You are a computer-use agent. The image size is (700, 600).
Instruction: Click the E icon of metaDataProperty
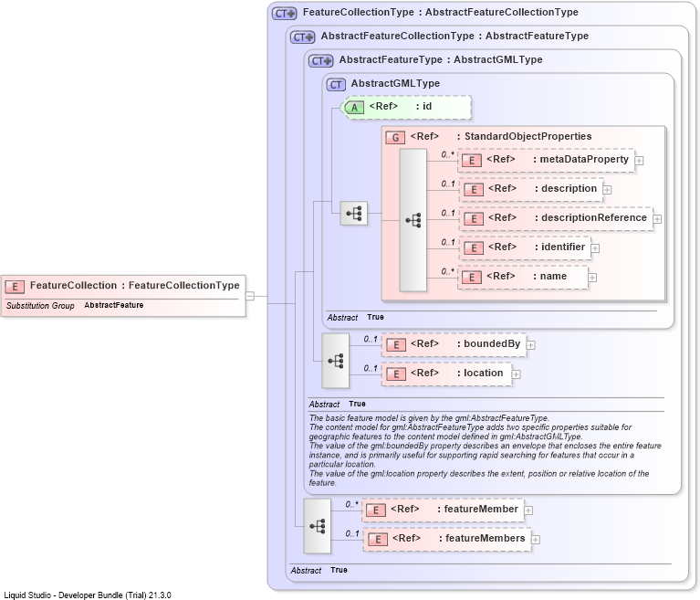472,161
